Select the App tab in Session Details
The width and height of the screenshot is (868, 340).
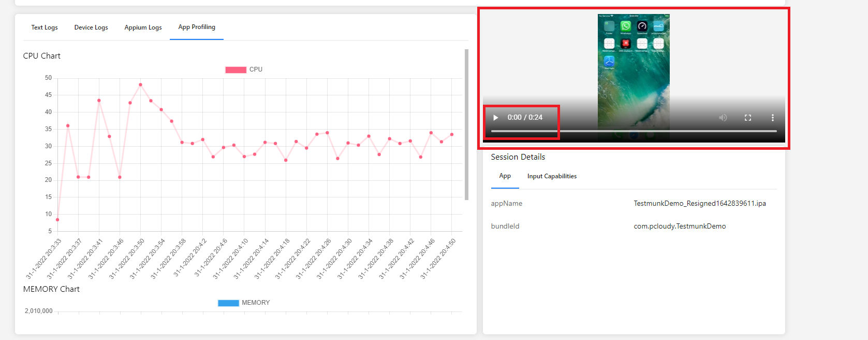pos(505,176)
